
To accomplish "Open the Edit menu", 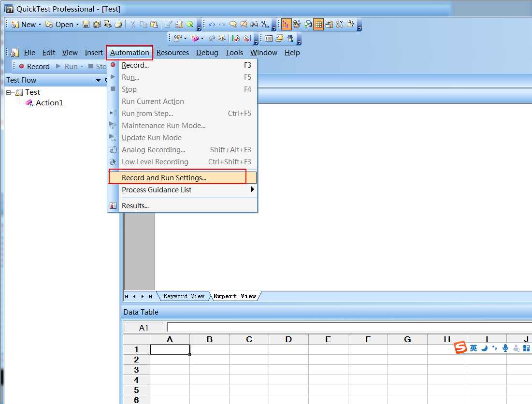I will (x=48, y=53).
